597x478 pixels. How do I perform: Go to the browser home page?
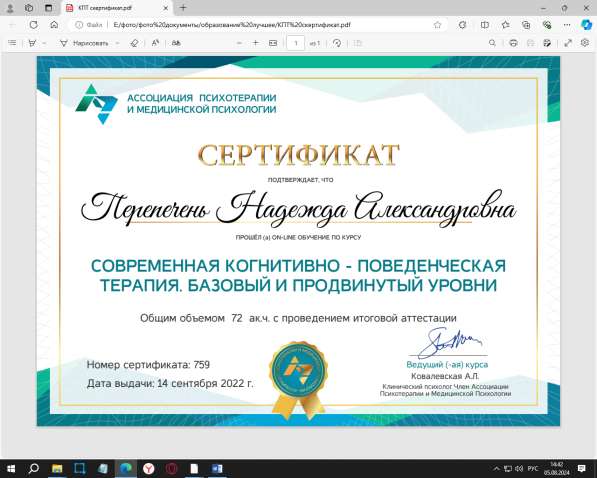[54, 25]
